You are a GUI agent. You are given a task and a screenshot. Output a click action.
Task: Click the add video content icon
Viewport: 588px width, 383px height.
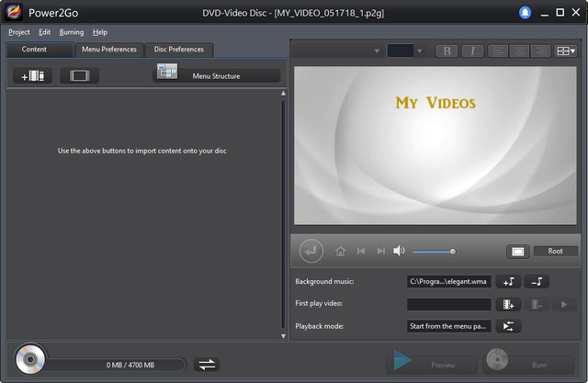click(33, 75)
